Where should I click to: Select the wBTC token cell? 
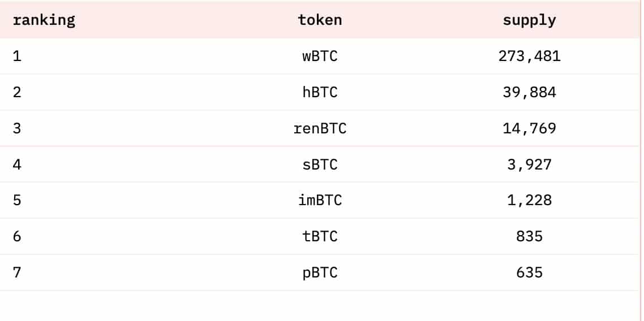[x=320, y=56]
